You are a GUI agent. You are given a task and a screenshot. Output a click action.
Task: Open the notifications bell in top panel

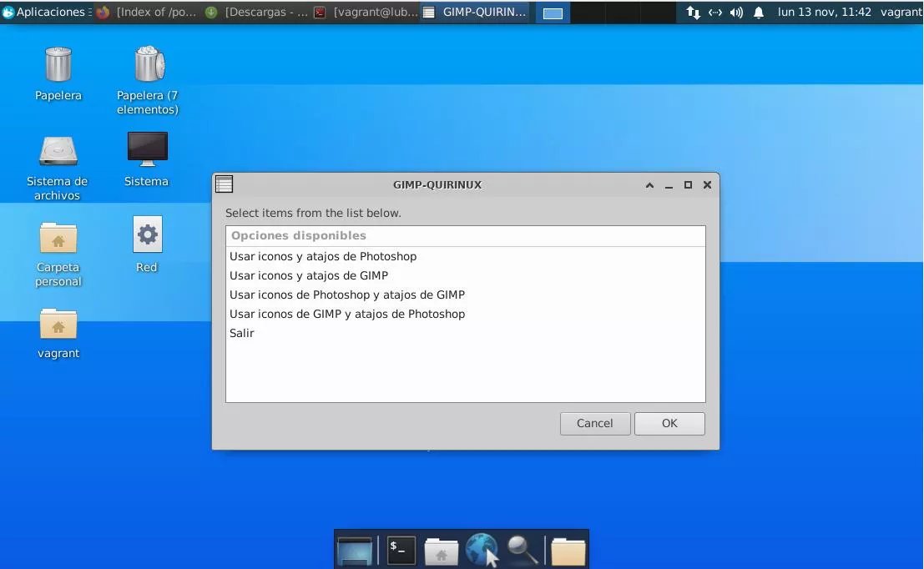point(759,13)
